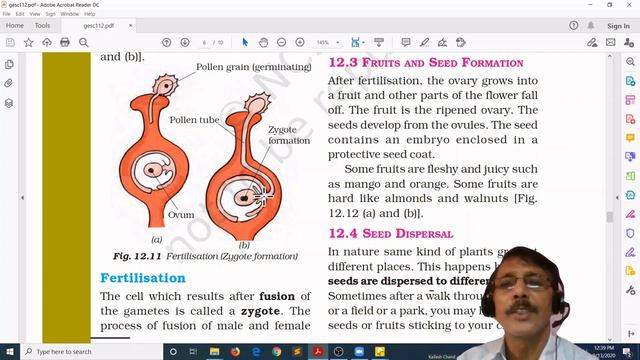Viewport: 640px width, 360px height.
Task: Send file by email envelope icon
Action: pyautogui.click(x=611, y=42)
